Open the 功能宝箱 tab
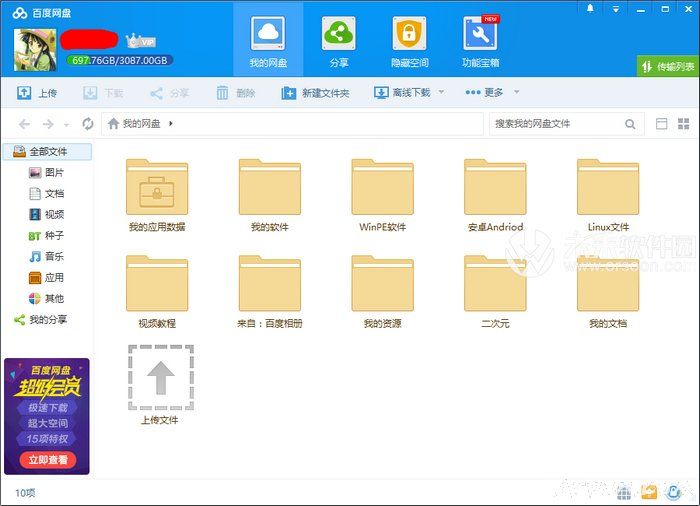This screenshot has height=506, width=700. (480, 42)
